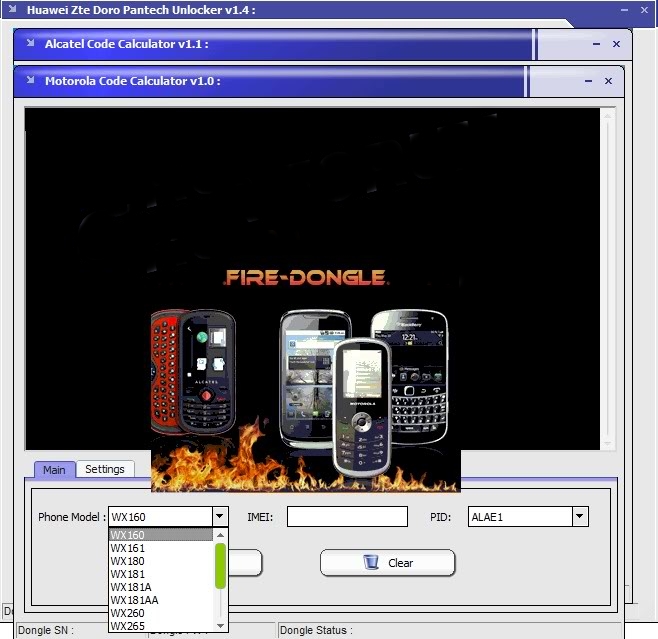Minimize the Alcatel Code Calculator window

click(x=596, y=44)
